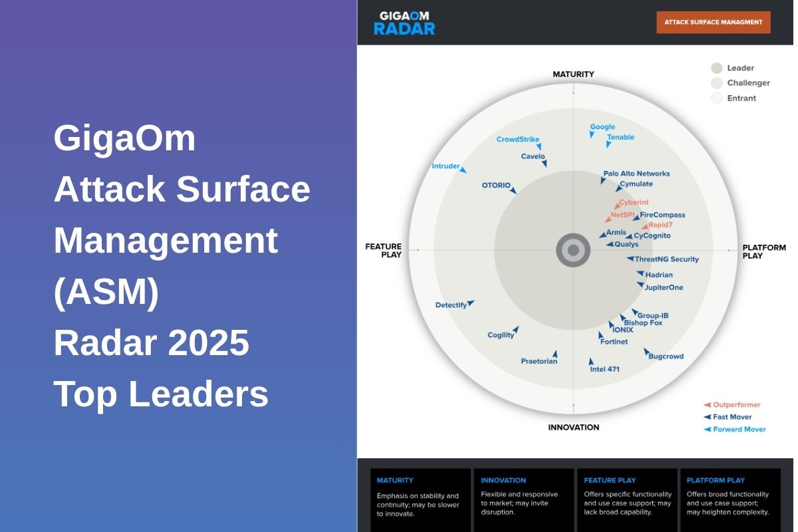
Task: Toggle the Challenger legend circle
Action: (x=717, y=82)
